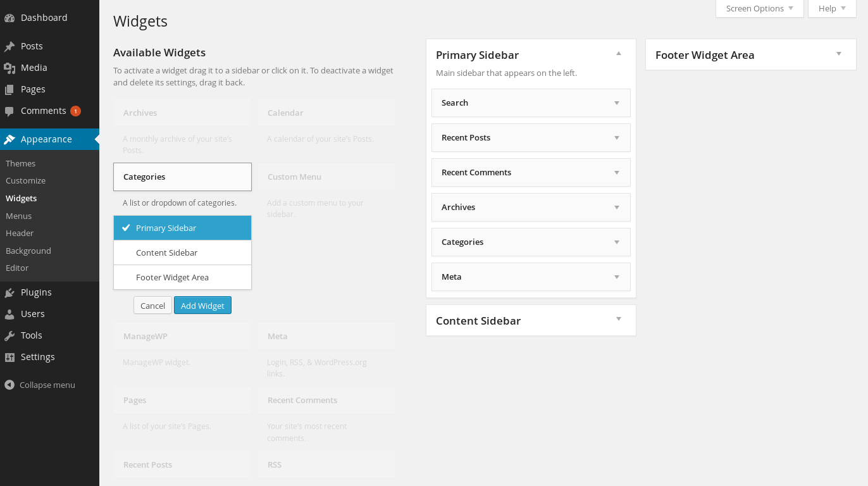This screenshot has height=486, width=868.
Task: Click the Settings sliders icon
Action: 9,357
